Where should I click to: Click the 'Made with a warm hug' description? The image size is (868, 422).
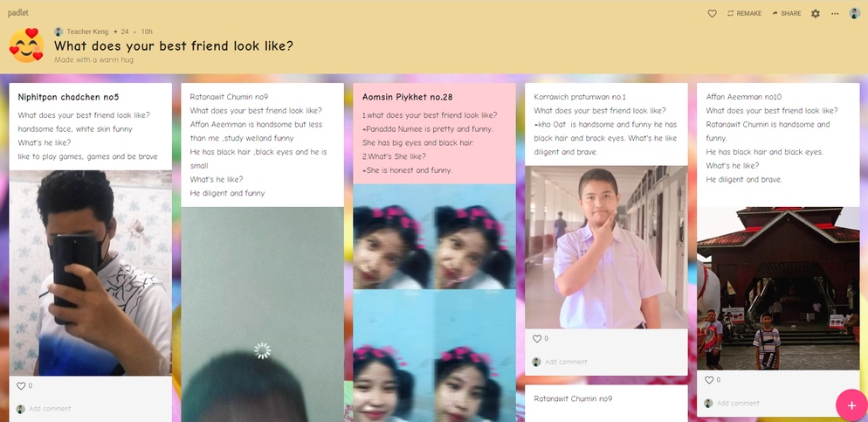tap(93, 59)
